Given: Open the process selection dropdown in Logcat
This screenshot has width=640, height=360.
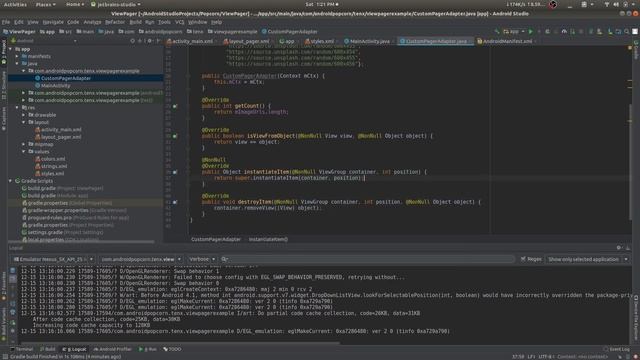Looking at the screenshot, I should (x=141, y=259).
